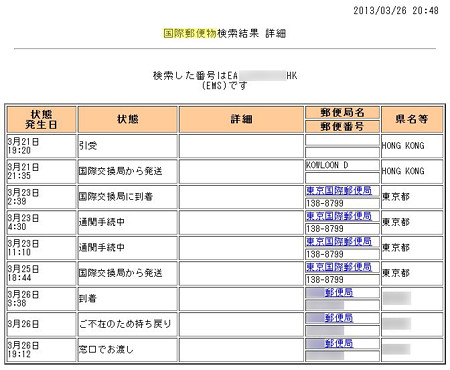This screenshot has width=450, height=370.
Task: Select the 到着 status cell
Action: (128, 299)
